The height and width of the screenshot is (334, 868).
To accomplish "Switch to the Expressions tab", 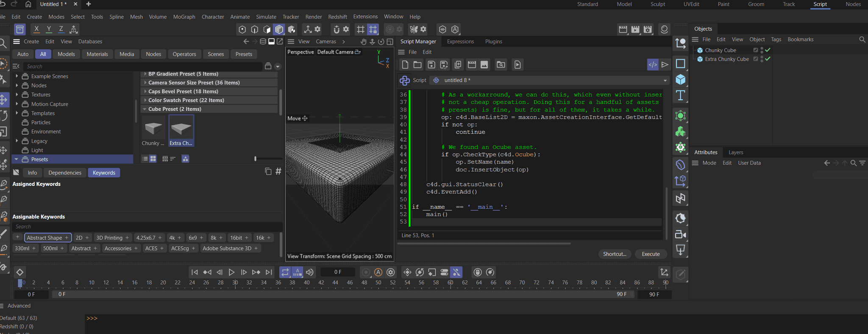I will (460, 41).
